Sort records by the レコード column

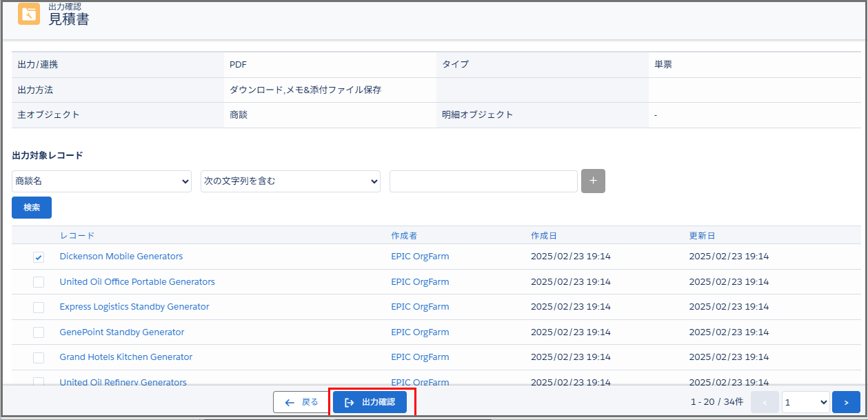pyautogui.click(x=77, y=235)
